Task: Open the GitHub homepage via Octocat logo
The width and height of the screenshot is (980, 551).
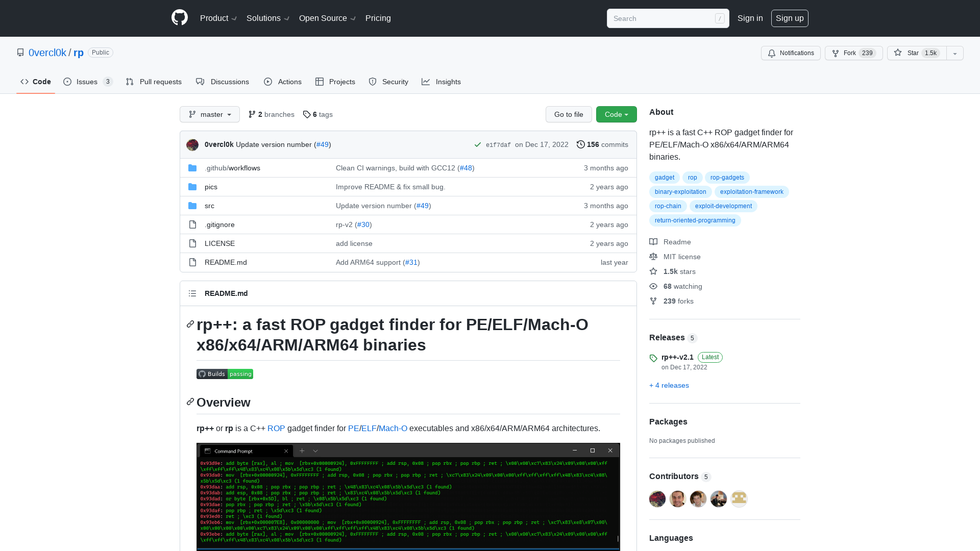Action: (x=180, y=18)
